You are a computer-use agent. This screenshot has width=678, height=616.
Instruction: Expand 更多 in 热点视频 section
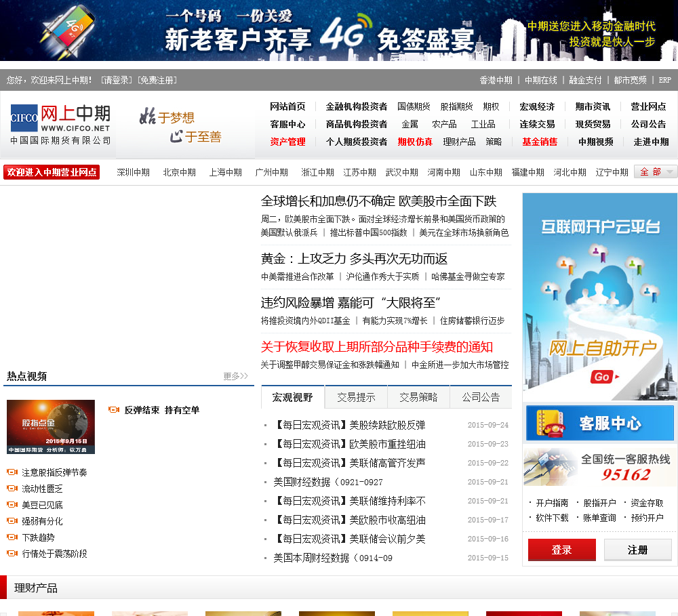(x=236, y=376)
